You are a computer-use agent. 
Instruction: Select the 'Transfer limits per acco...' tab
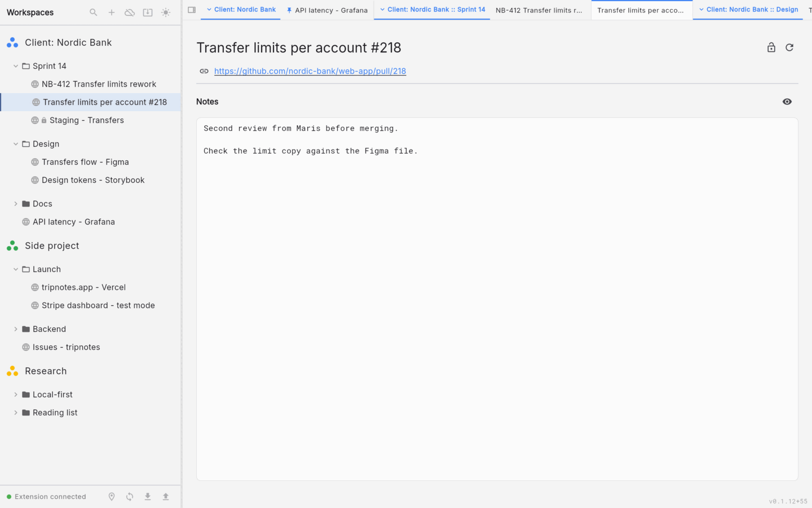pyautogui.click(x=642, y=10)
